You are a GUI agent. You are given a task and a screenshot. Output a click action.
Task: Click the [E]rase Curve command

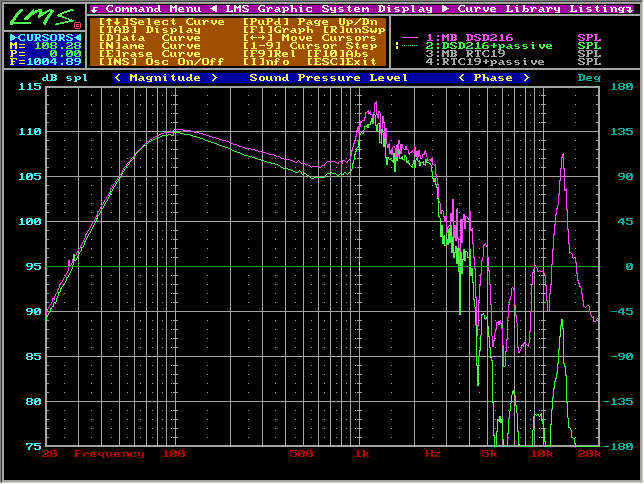tap(150, 53)
